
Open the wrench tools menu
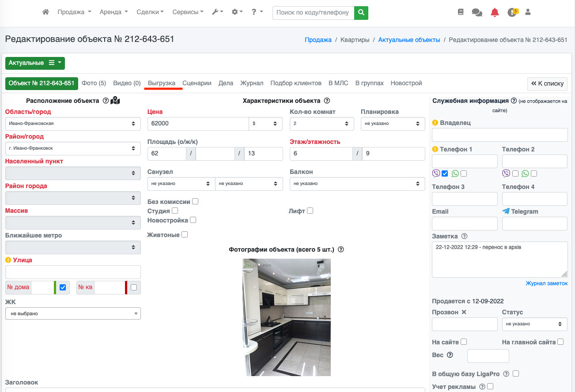tap(217, 12)
